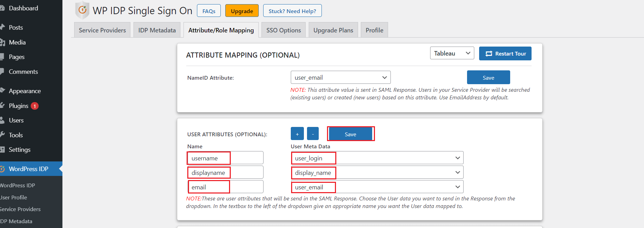Click the orange Upgrade button
Viewport: 644px width, 228px height.
(242, 11)
